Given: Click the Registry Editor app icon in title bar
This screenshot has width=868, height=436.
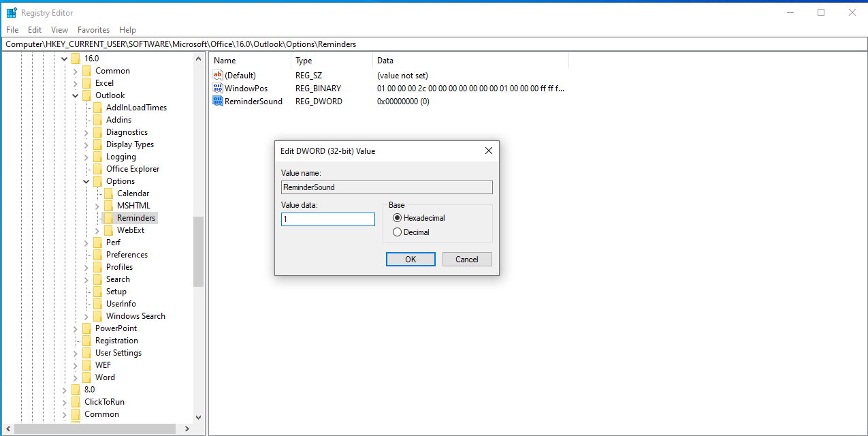Looking at the screenshot, I should point(12,12).
